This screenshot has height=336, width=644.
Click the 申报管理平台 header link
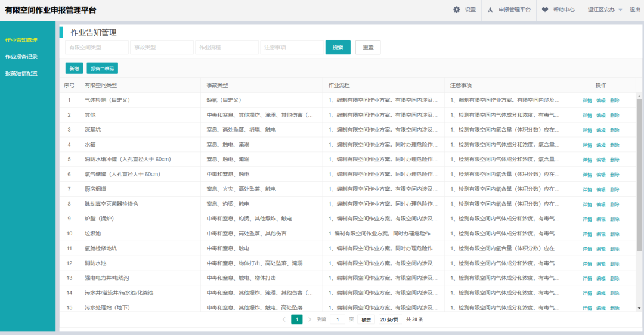click(x=515, y=10)
